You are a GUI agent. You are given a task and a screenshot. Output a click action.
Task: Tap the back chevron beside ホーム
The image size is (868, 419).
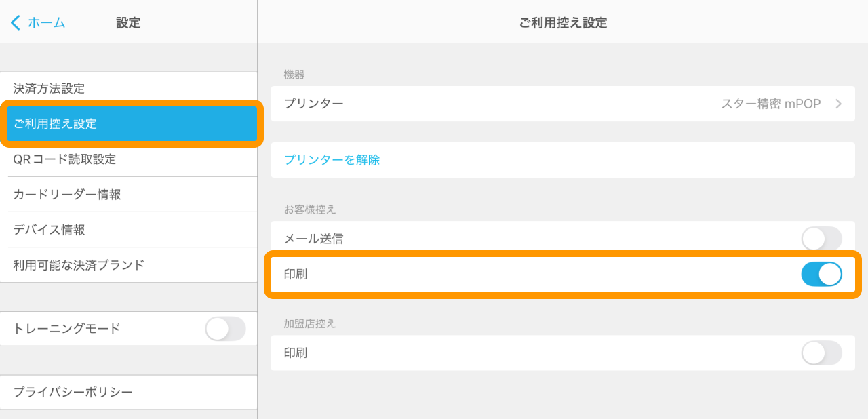pyautogui.click(x=15, y=22)
